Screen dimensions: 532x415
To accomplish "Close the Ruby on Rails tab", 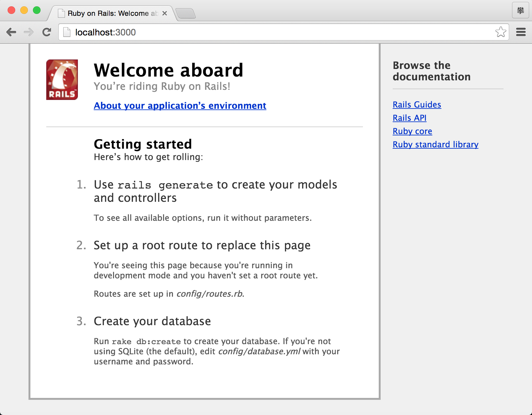I will 165,13.
